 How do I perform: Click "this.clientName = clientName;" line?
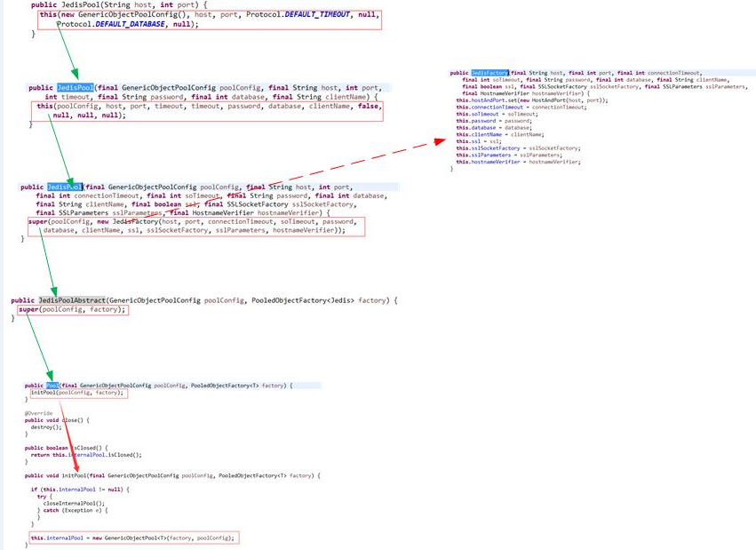coord(500,134)
